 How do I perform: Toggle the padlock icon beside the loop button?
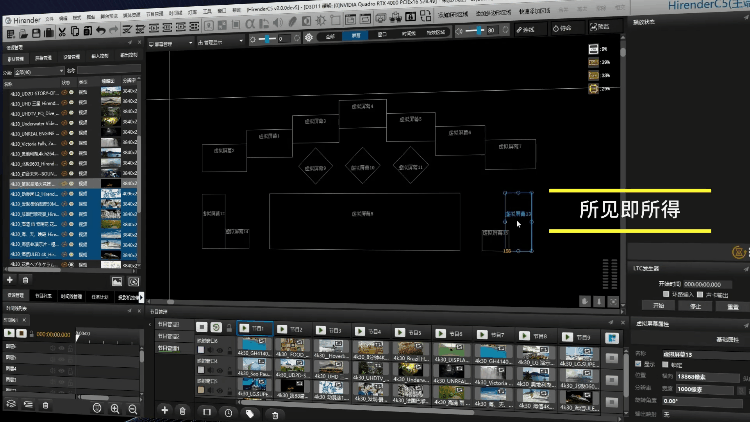click(229, 328)
